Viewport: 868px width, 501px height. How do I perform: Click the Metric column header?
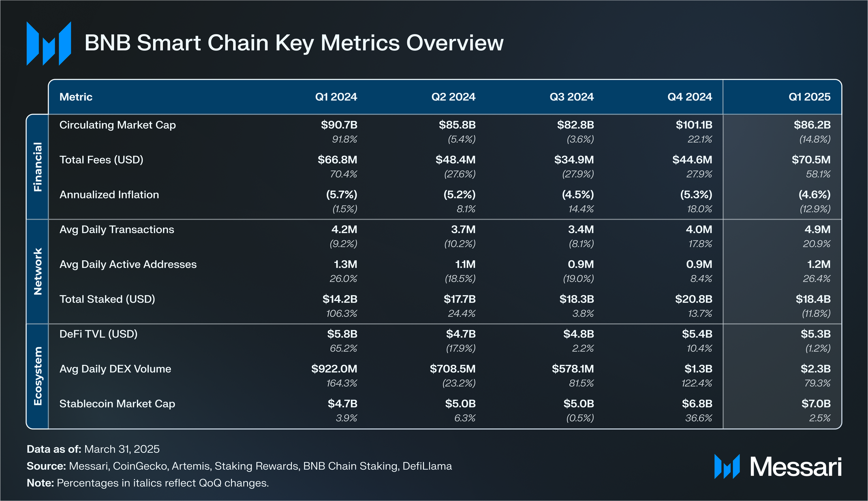point(76,97)
